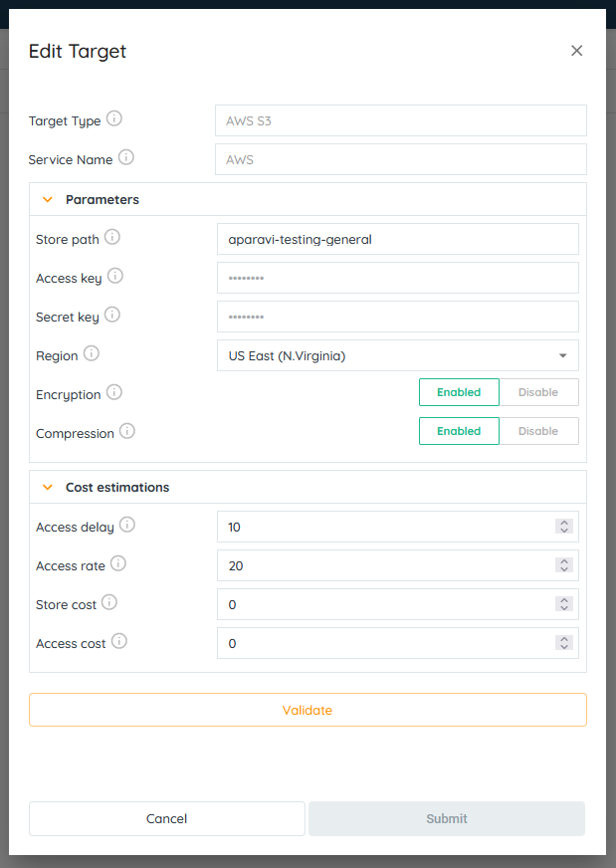Set Compression to Disable
Screen dimensions: 616x868
[537, 431]
